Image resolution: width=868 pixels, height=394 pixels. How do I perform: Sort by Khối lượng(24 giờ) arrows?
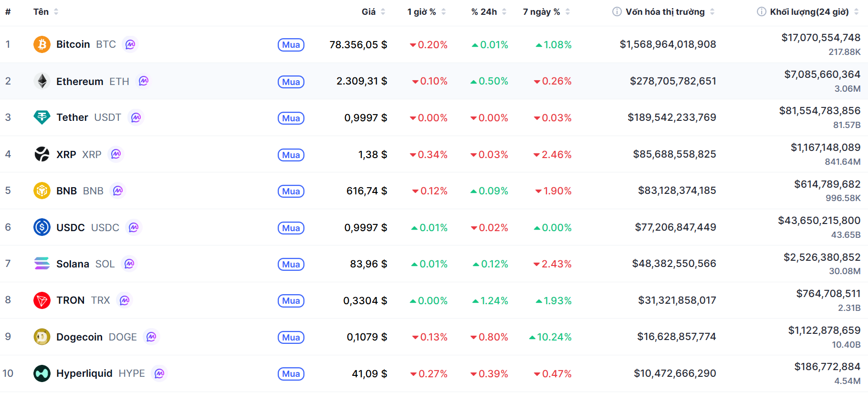[x=856, y=11]
